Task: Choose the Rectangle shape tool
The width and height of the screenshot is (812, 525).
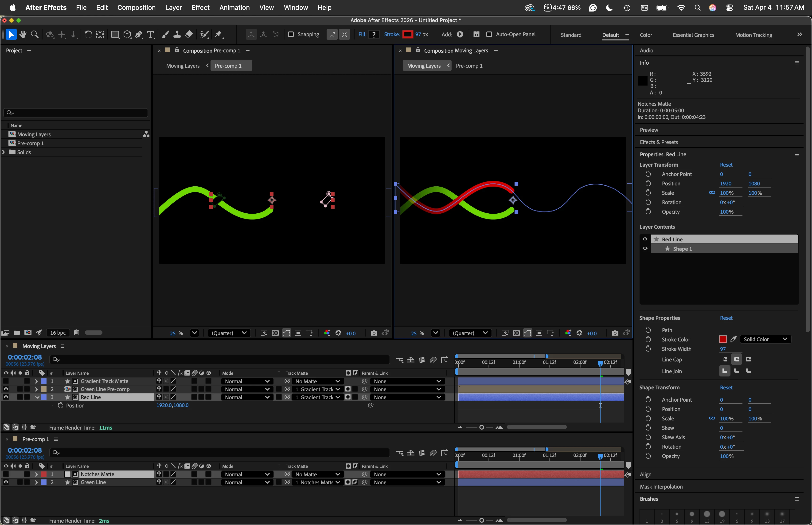Action: [115, 35]
